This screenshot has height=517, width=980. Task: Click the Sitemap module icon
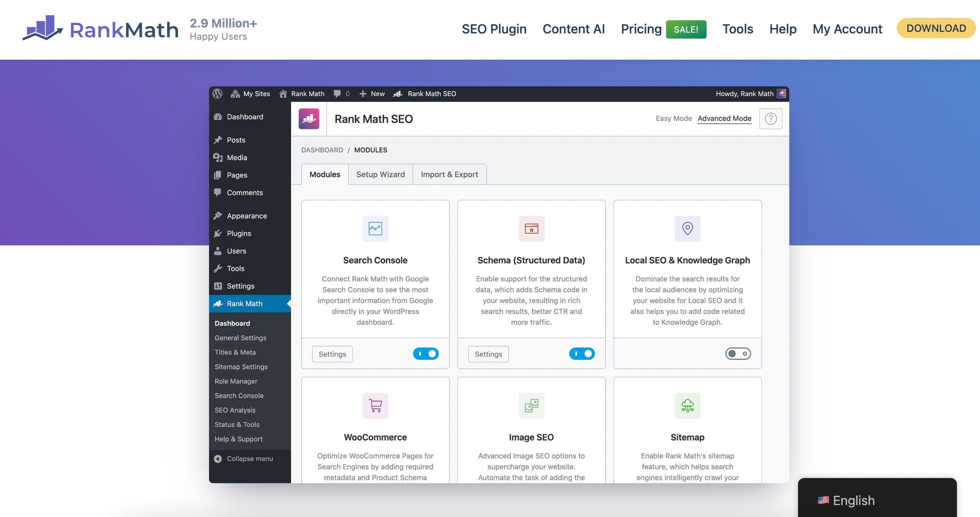tap(688, 406)
